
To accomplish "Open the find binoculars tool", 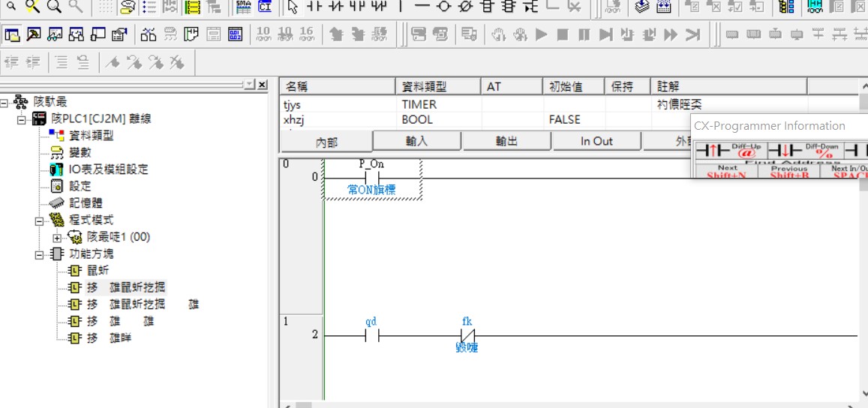I will pos(149,34).
